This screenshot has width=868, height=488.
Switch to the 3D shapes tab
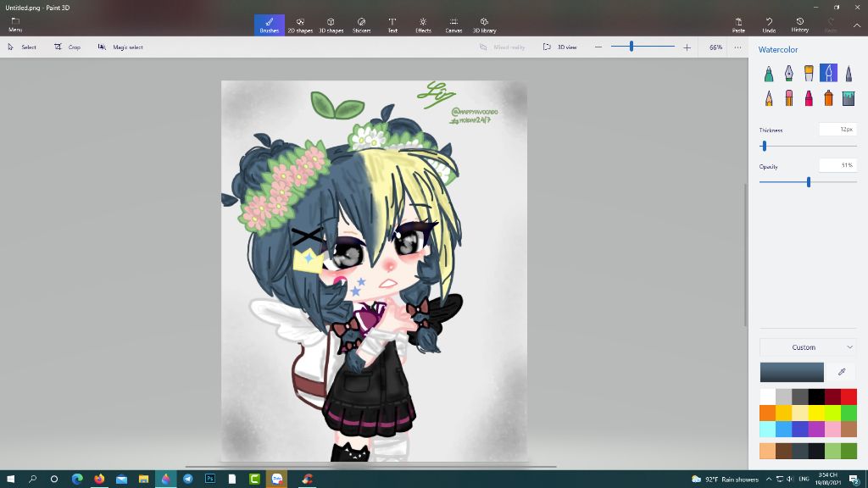[x=331, y=25]
